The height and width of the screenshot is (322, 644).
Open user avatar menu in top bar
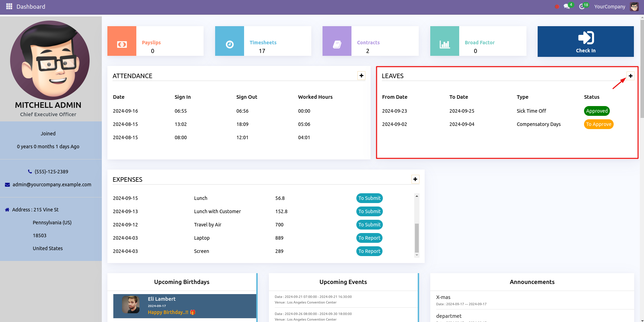click(634, 7)
